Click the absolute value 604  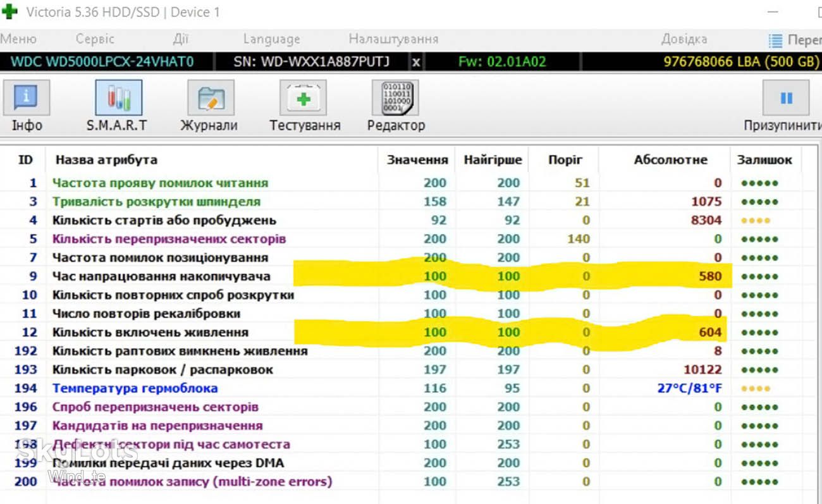point(710,333)
